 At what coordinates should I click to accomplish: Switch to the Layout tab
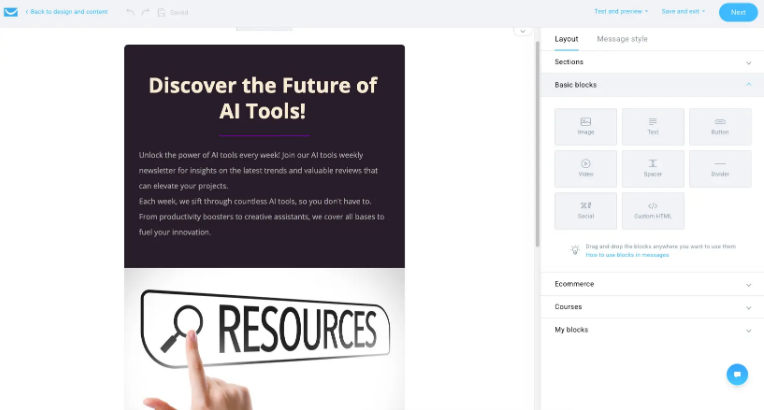pyautogui.click(x=566, y=39)
